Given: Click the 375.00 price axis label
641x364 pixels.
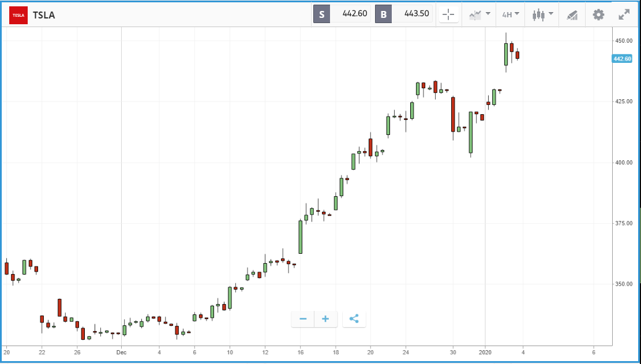Looking at the screenshot, I should (x=624, y=223).
